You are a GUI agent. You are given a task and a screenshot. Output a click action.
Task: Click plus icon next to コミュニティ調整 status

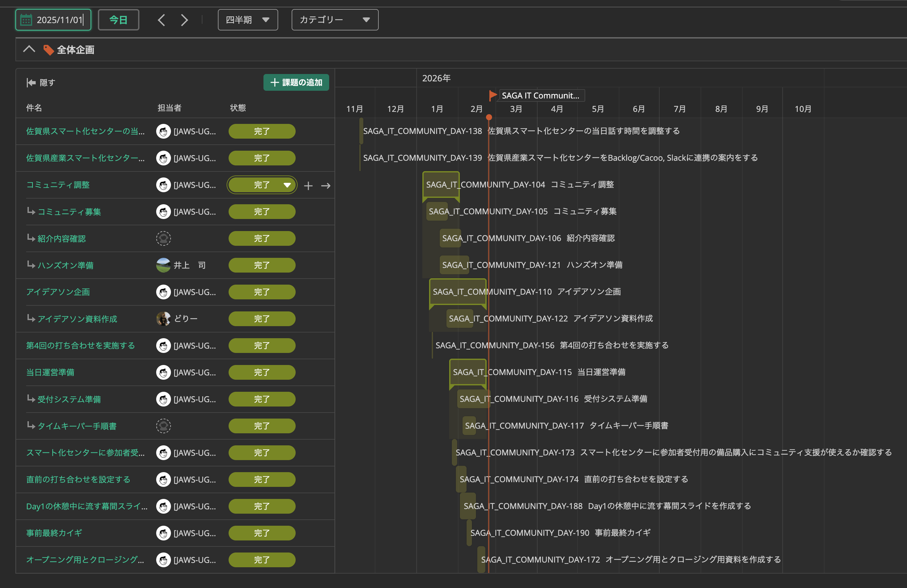click(308, 186)
